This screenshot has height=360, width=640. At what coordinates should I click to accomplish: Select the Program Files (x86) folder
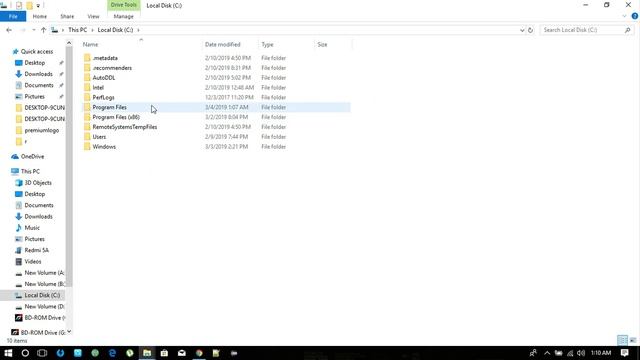point(116,117)
